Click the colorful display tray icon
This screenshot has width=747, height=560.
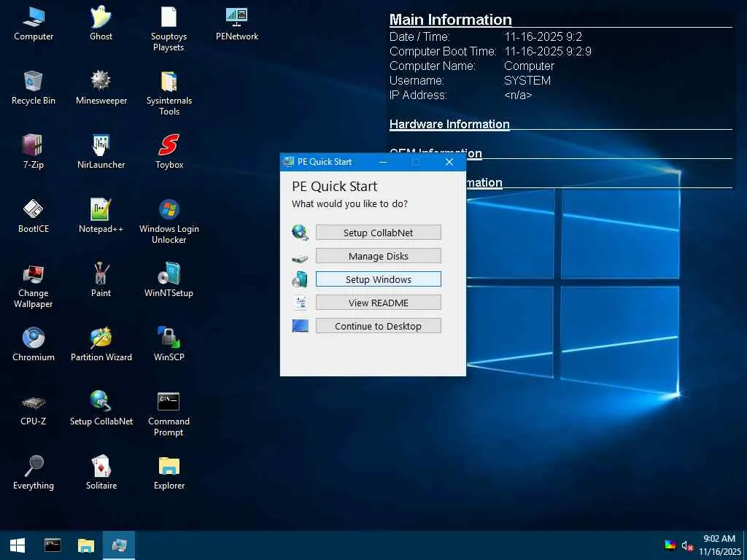670,545
